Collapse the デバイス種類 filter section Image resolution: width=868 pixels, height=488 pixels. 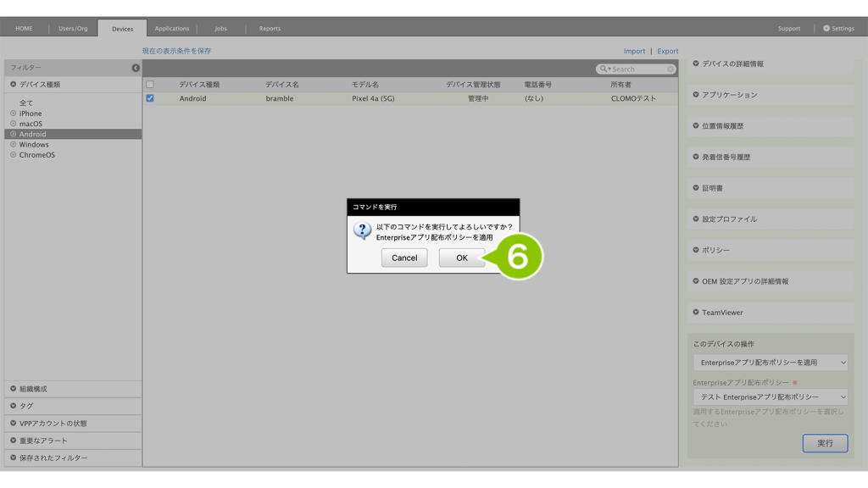coord(73,85)
